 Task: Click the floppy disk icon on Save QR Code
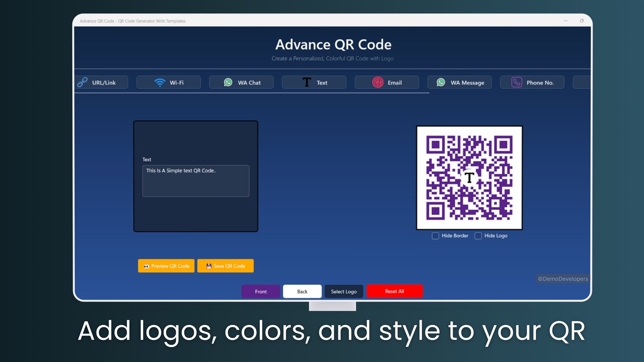209,265
